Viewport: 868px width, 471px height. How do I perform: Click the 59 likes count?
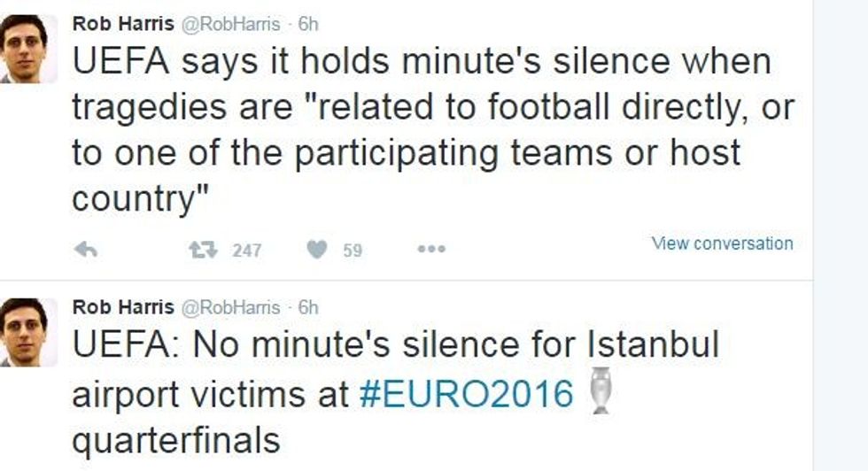(353, 251)
